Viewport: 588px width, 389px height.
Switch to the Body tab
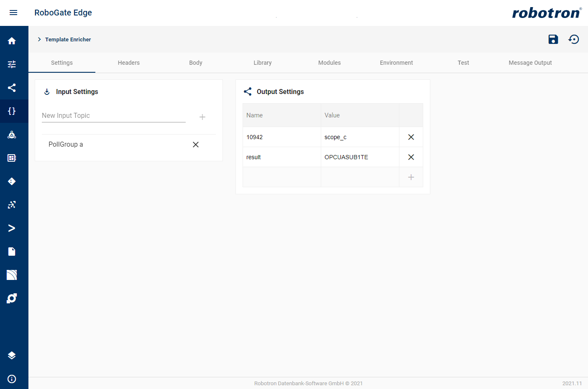[x=196, y=63]
